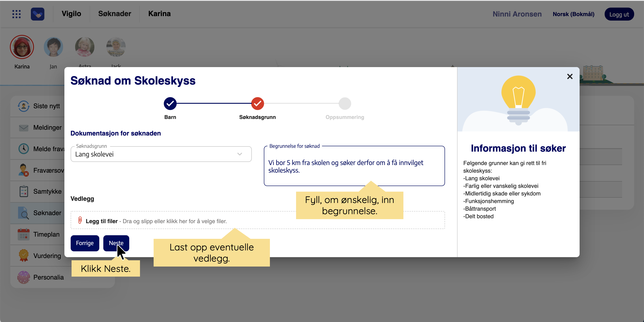
Task: Go to completed Barn step circle
Action: [x=170, y=104]
